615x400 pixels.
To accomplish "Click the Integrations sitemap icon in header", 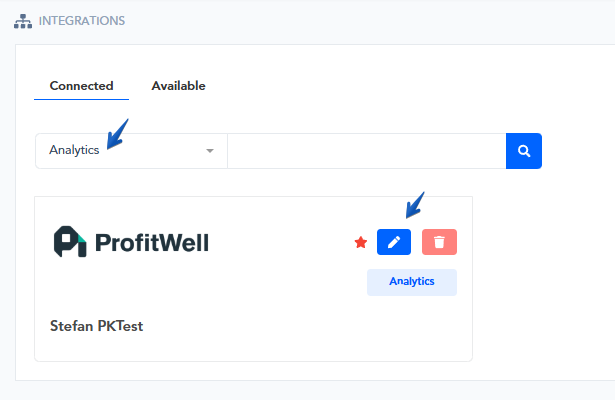I will [22, 21].
